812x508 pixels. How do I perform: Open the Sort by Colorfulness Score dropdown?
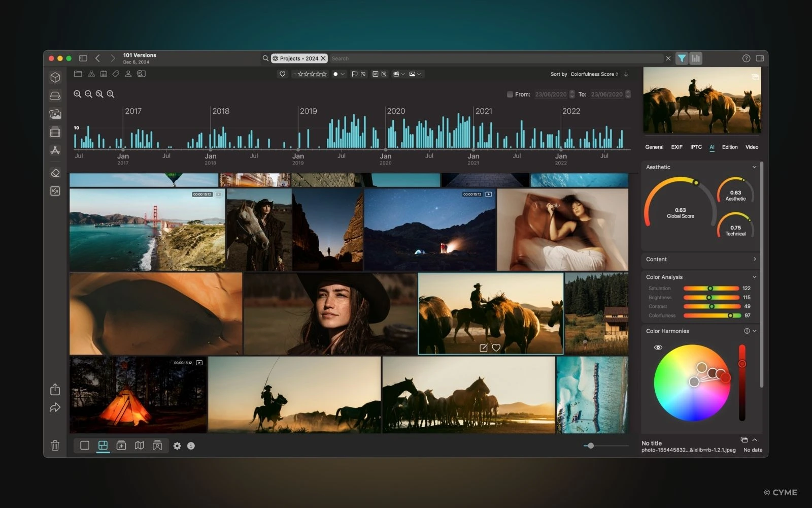tap(594, 74)
